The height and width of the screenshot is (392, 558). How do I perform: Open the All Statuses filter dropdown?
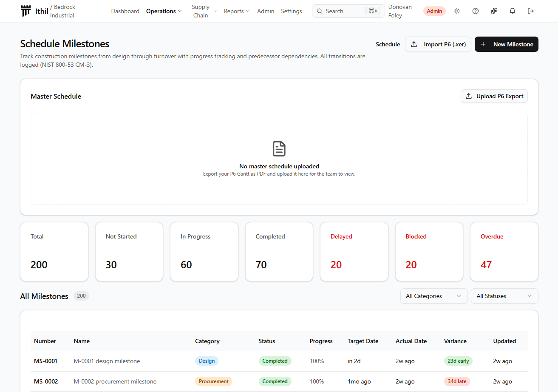[504, 296]
